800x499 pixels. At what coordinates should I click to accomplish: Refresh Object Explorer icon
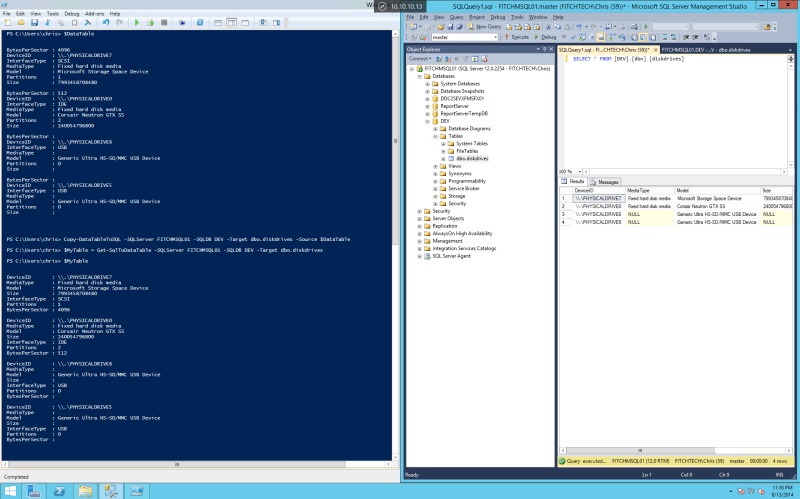475,59
